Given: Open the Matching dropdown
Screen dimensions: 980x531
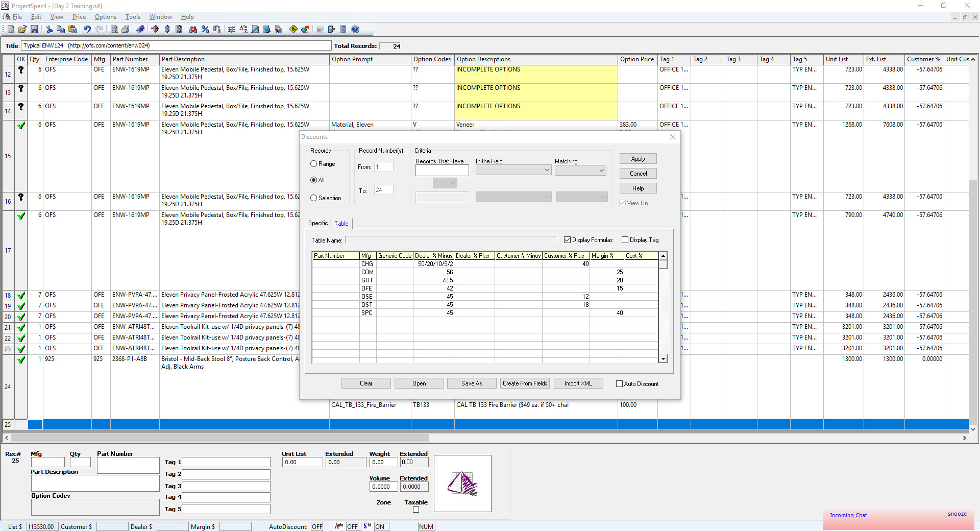Looking at the screenshot, I should (580, 170).
